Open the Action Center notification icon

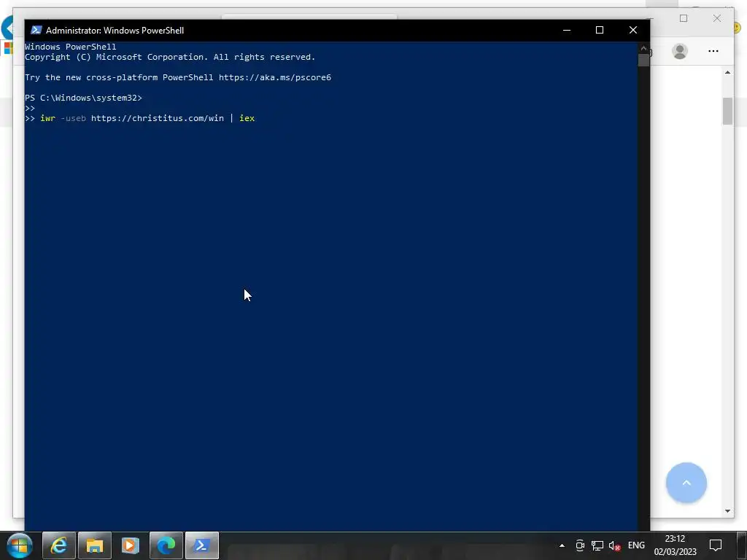[x=716, y=545]
